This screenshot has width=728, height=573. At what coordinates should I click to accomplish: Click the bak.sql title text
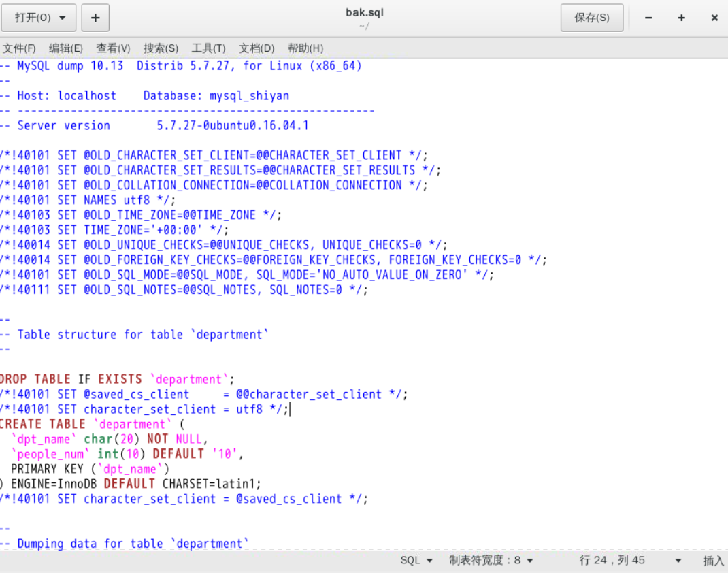pos(365,12)
